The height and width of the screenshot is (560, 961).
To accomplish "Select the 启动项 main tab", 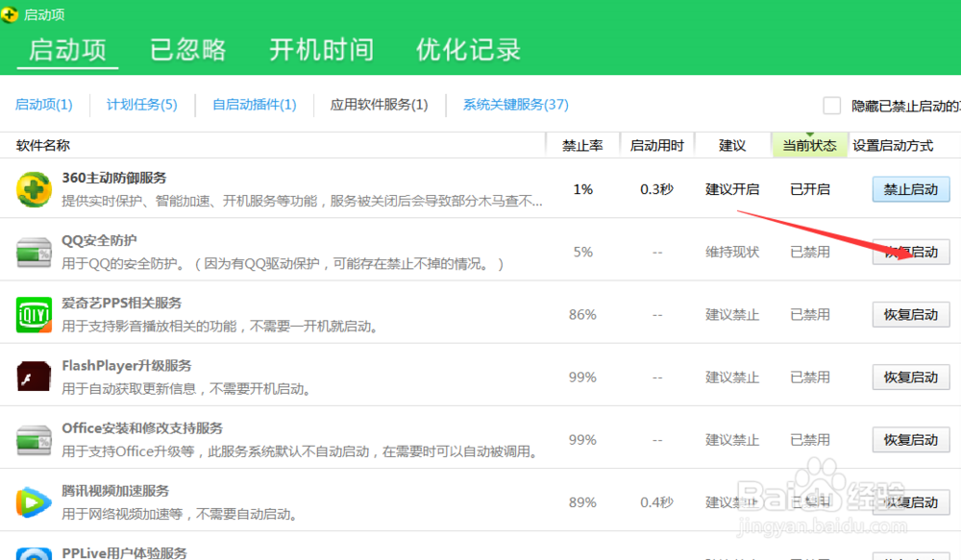I will click(65, 50).
